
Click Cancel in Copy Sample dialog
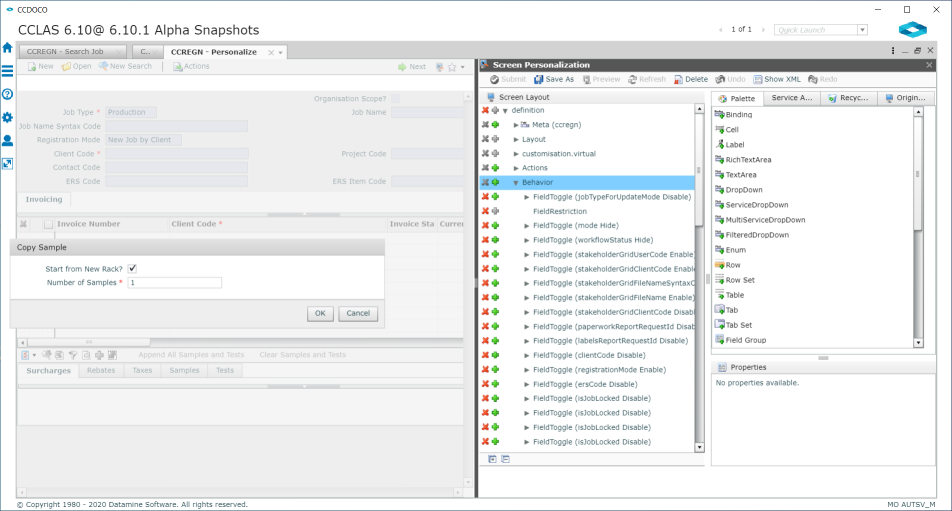coord(358,313)
